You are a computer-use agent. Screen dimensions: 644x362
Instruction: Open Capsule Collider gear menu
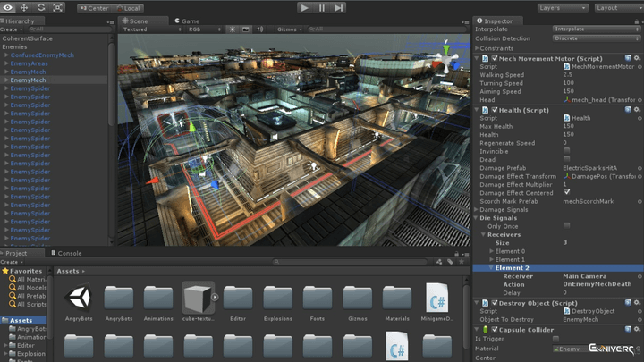[637, 329]
